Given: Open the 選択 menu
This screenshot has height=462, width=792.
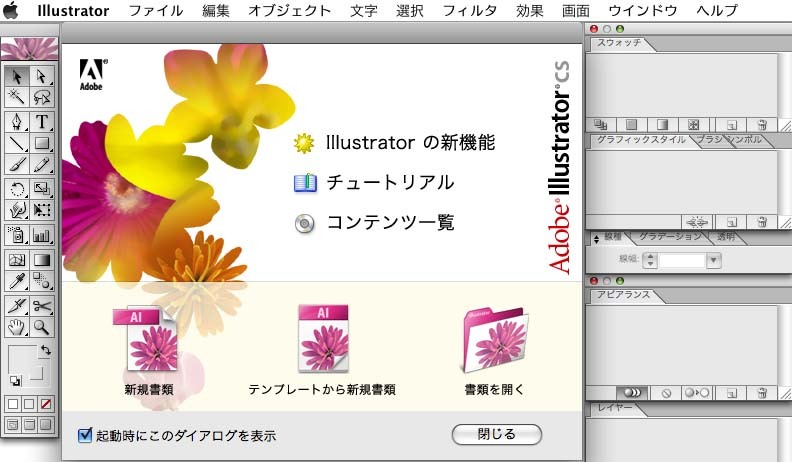Looking at the screenshot, I should pyautogui.click(x=409, y=10).
